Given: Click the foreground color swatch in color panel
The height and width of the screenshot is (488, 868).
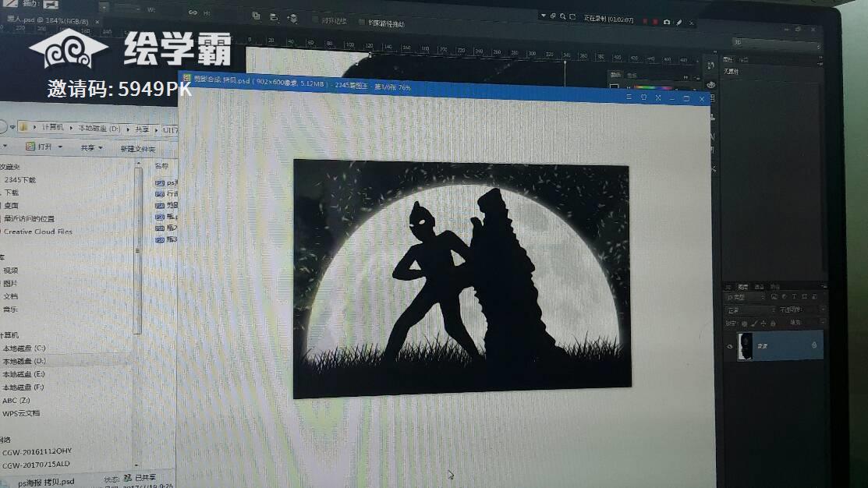Looking at the screenshot, I should pos(615,86).
